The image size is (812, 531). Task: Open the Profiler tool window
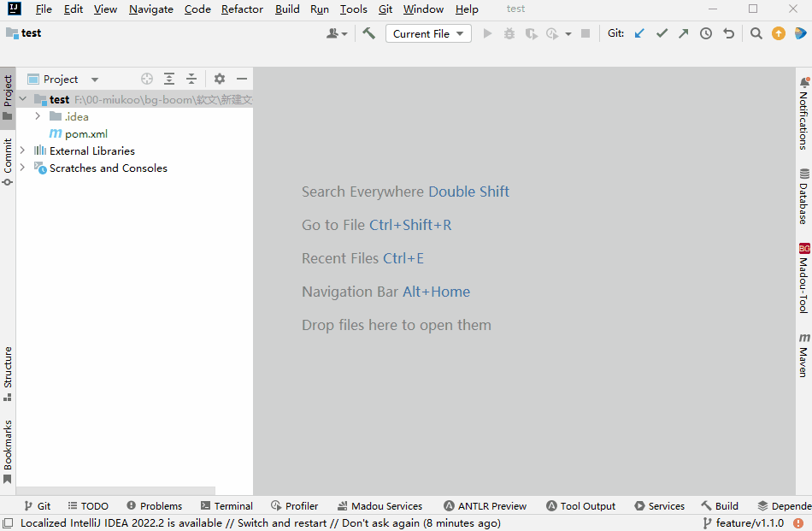pos(295,506)
